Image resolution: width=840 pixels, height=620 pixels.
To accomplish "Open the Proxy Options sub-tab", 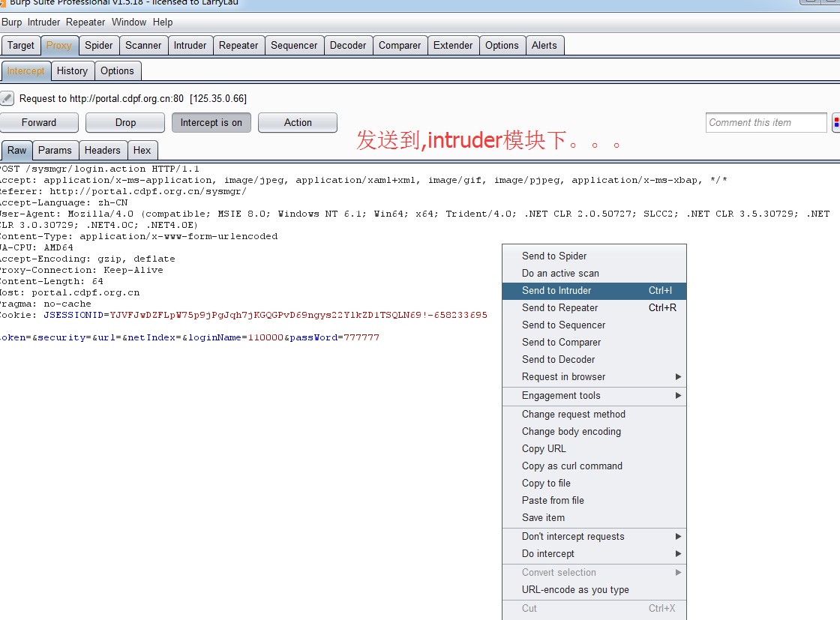I will click(117, 70).
